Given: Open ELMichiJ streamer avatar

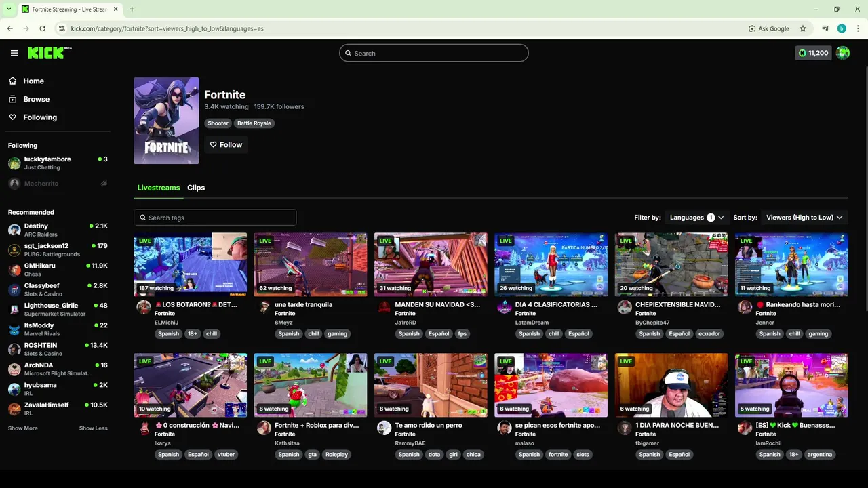Looking at the screenshot, I should [144, 307].
